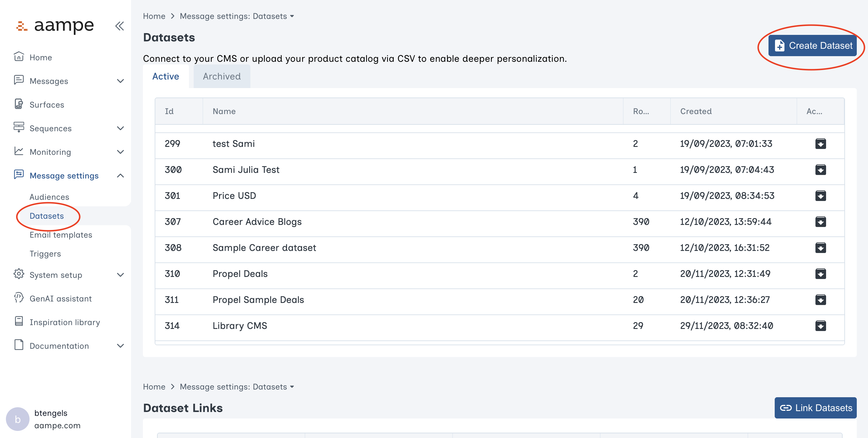Expand the System setup chevron
The image size is (868, 438).
(120, 275)
